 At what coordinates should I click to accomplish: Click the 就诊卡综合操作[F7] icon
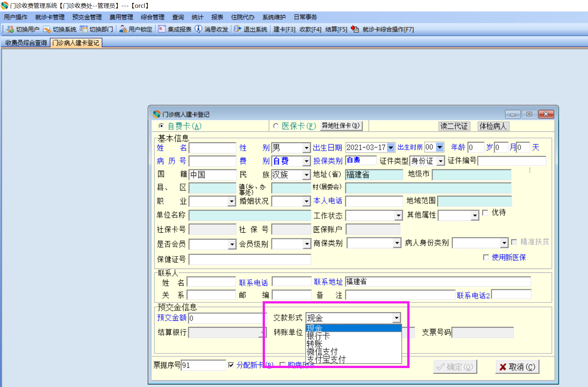pos(355,29)
